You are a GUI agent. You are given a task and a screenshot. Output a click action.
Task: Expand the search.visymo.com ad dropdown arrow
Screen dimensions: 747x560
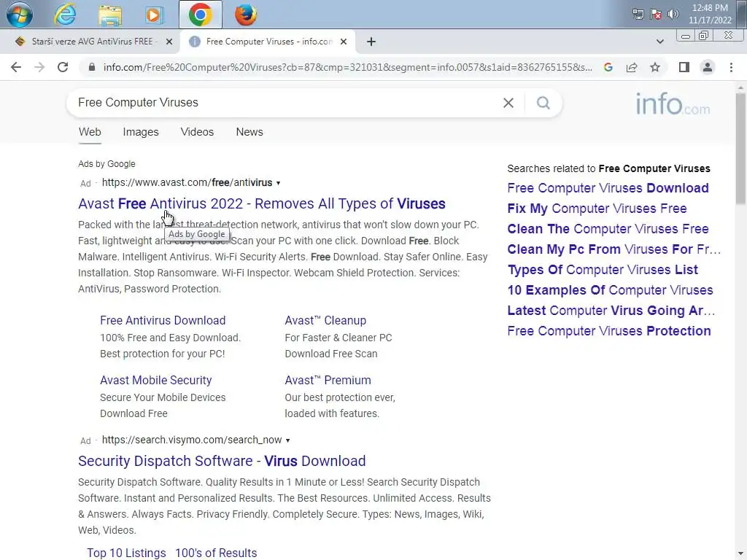click(x=287, y=440)
